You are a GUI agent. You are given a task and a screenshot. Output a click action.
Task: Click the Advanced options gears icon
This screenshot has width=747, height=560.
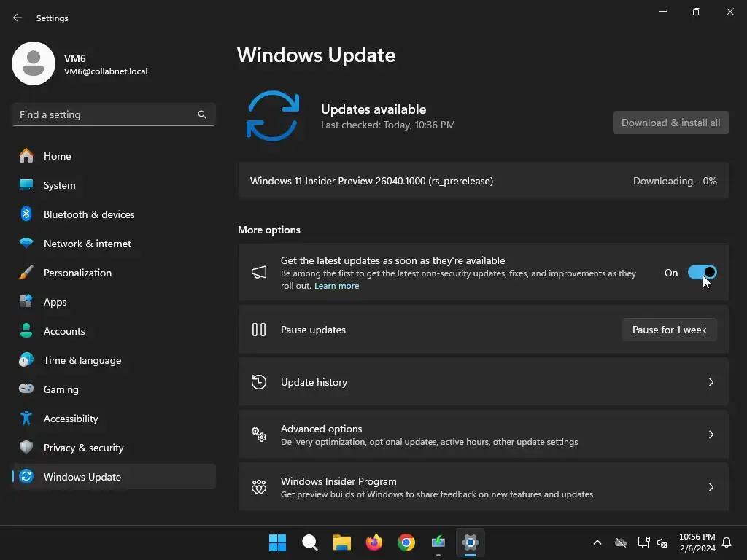click(x=259, y=435)
